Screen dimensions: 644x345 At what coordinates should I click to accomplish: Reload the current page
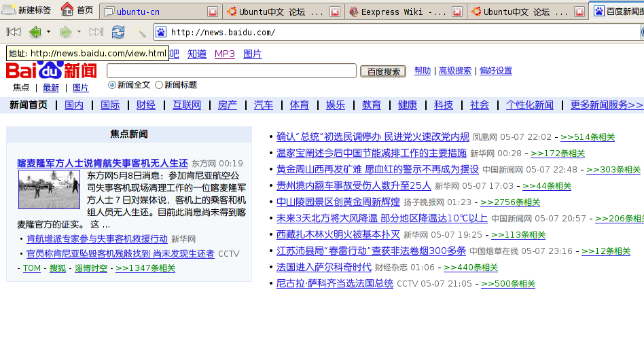[118, 32]
